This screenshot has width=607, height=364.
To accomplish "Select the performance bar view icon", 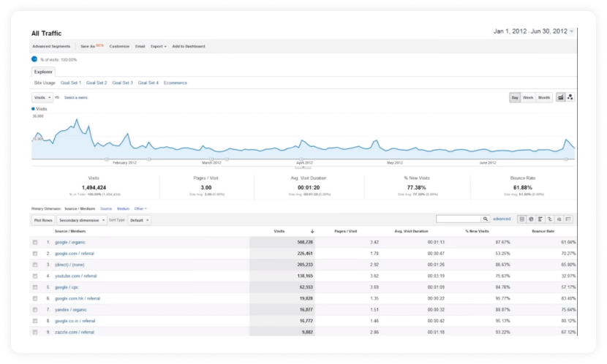I will pyautogui.click(x=540, y=219).
